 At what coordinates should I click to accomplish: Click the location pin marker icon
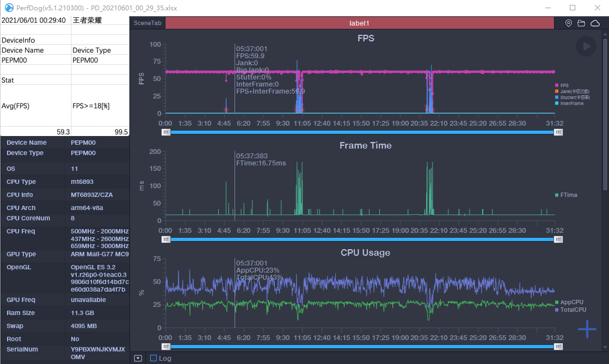(x=569, y=23)
